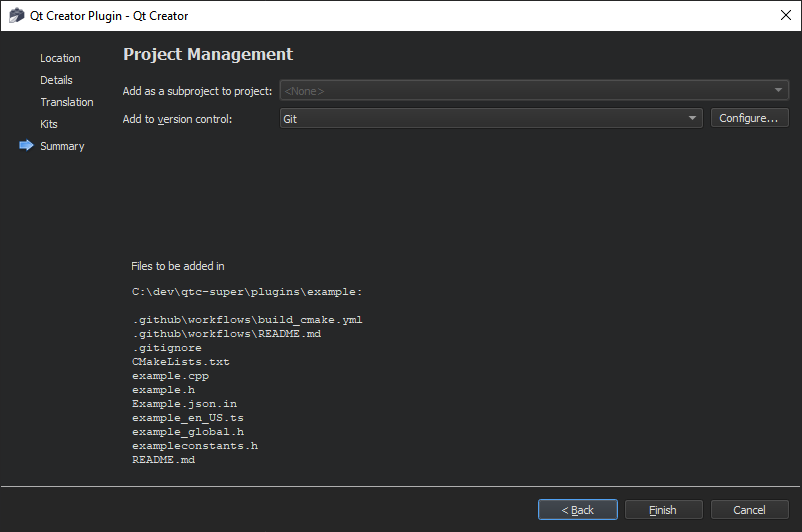Select the Details step in sidebar
802x532 pixels.
click(56, 80)
